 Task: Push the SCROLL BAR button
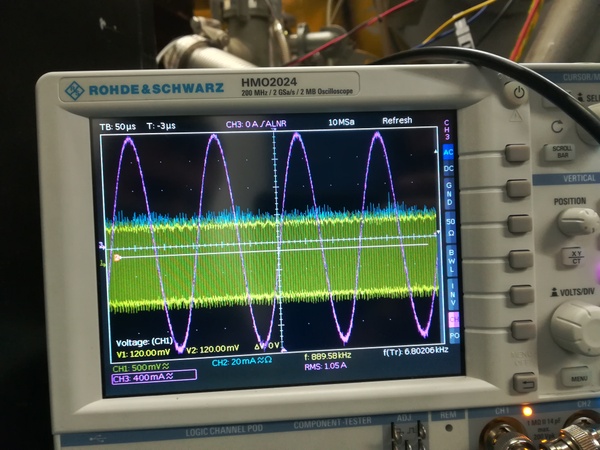pos(562,152)
